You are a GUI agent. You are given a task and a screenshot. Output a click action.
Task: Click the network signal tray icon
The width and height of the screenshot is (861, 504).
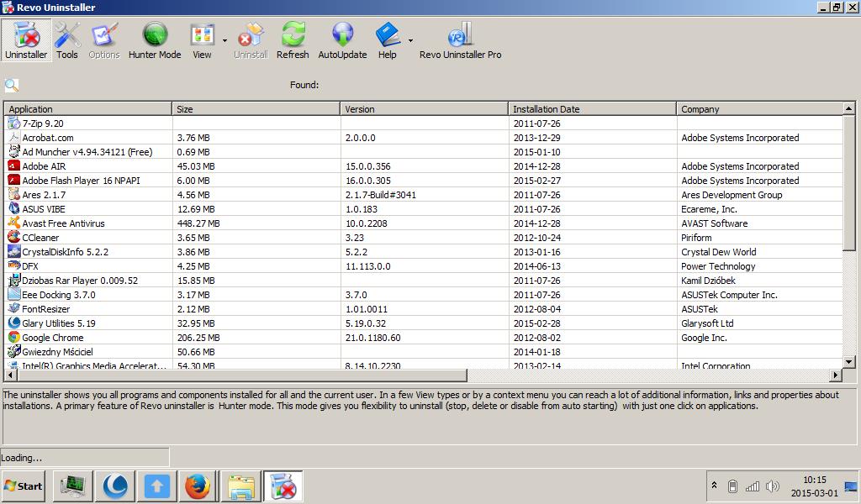pos(753,486)
